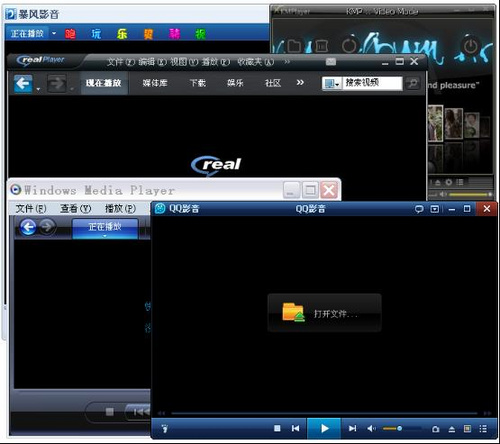Start playback in QQ影音
Screen dimensions: 500x444
coord(324,428)
